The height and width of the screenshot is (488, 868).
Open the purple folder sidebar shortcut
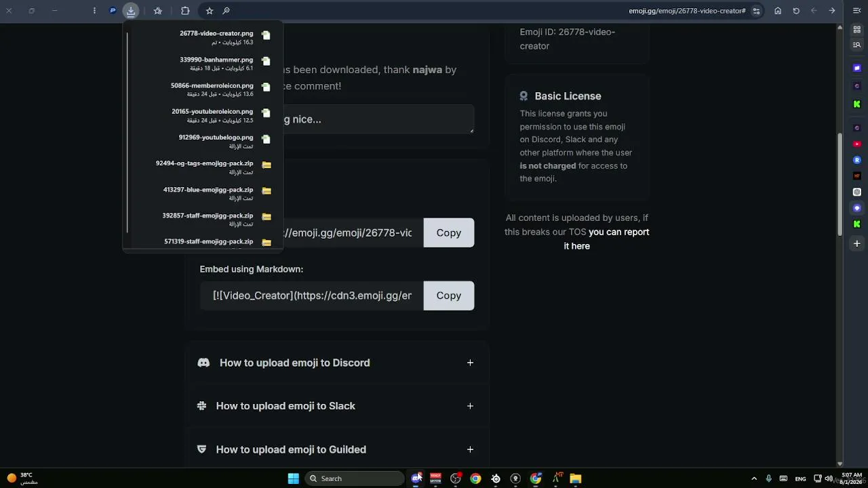click(857, 68)
